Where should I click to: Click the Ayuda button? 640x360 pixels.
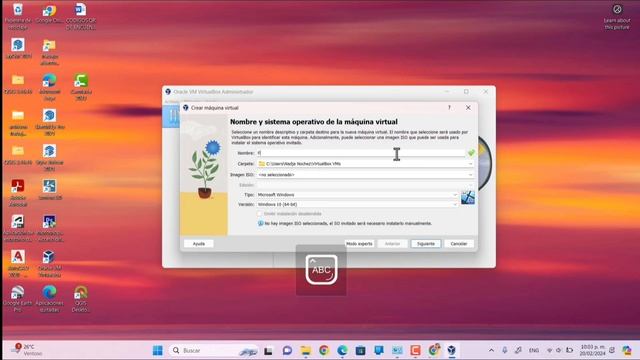point(199,244)
